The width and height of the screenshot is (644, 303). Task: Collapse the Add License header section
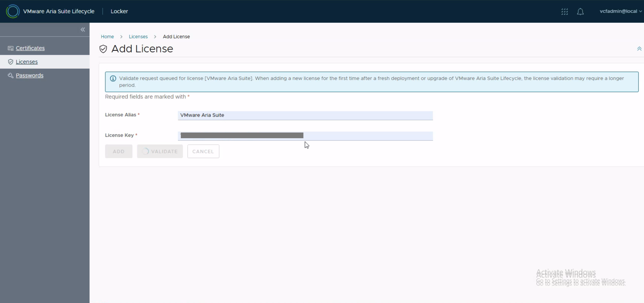(x=639, y=49)
